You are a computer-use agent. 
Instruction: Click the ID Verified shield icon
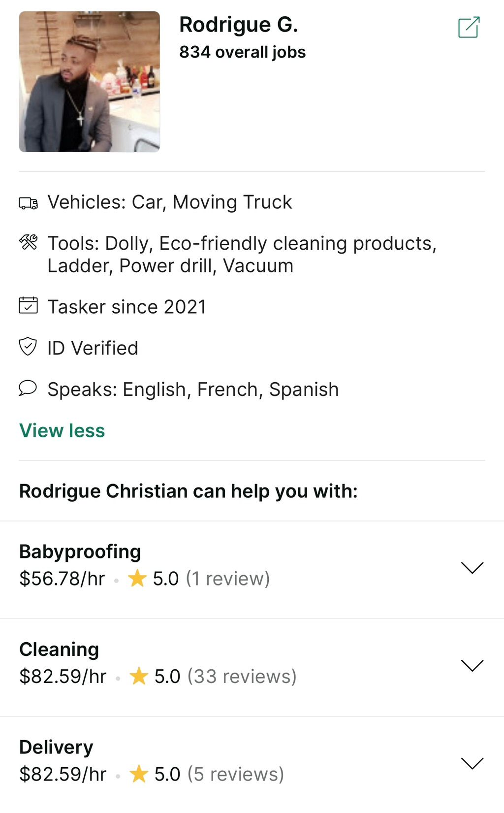28,346
